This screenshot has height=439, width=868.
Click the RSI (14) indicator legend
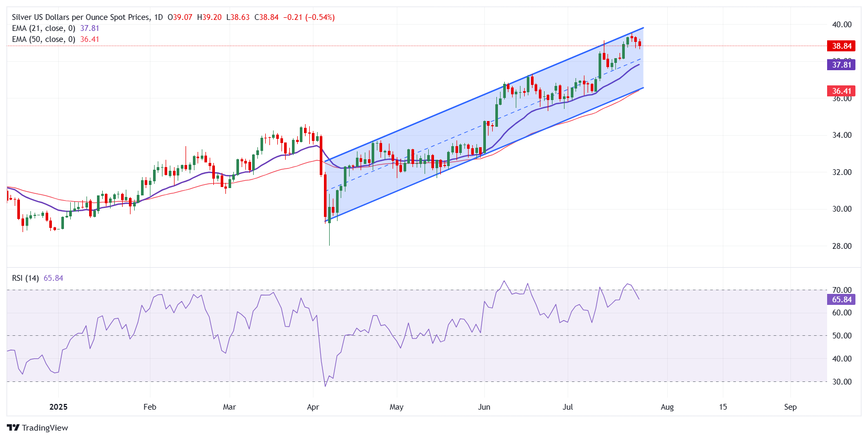tap(26, 278)
